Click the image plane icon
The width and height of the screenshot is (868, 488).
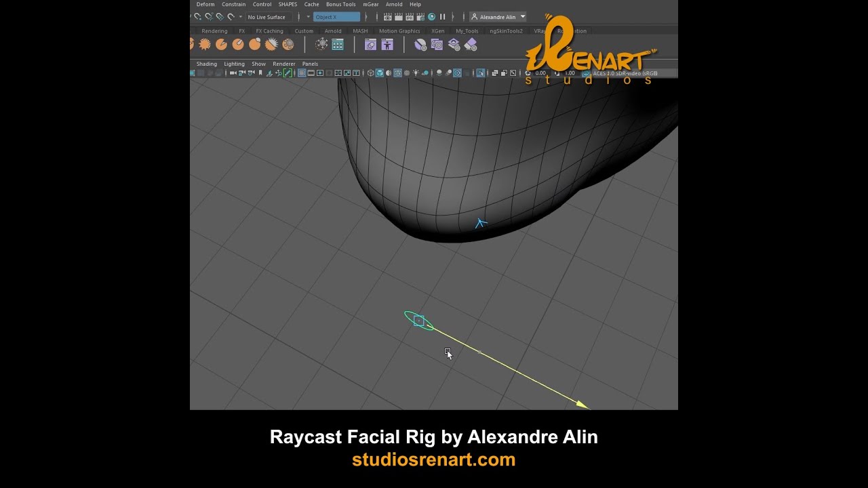coord(269,73)
